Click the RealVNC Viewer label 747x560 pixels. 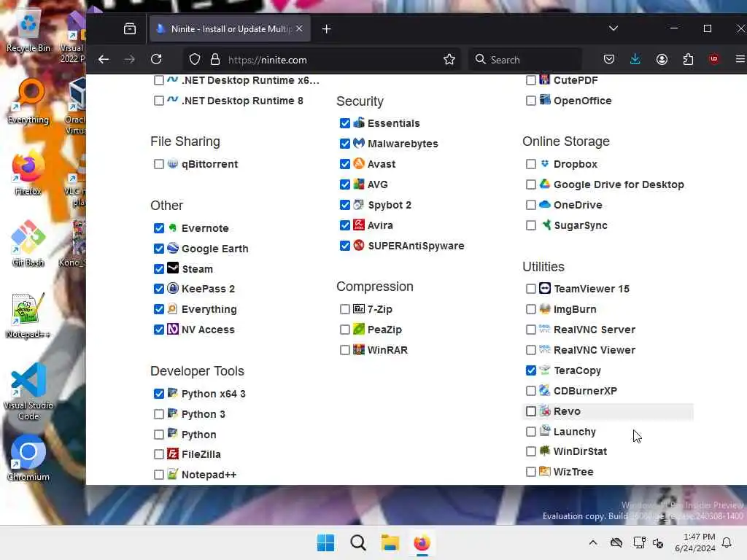[595, 350]
